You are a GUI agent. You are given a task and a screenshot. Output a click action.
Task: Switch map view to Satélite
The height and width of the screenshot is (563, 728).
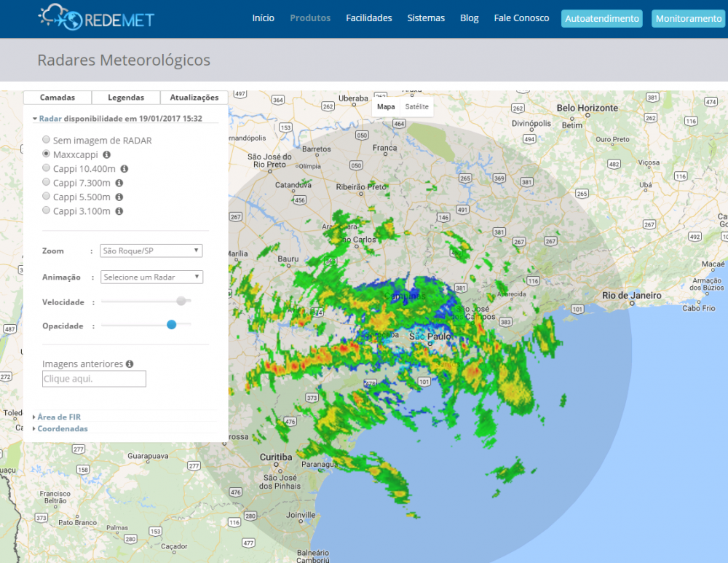[418, 106]
